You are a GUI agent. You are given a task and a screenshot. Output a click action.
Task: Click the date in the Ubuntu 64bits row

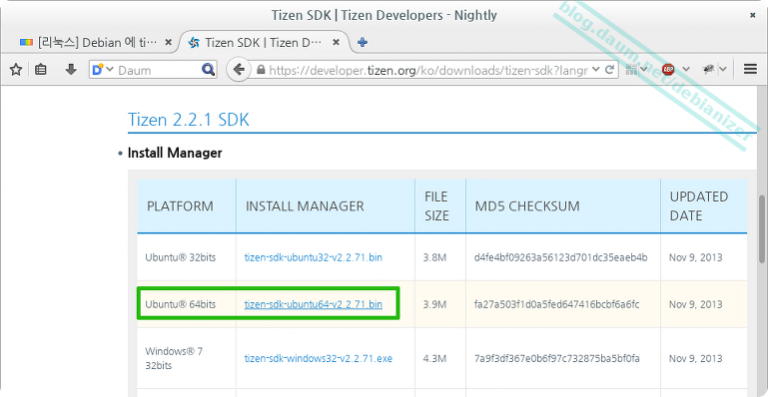696,304
